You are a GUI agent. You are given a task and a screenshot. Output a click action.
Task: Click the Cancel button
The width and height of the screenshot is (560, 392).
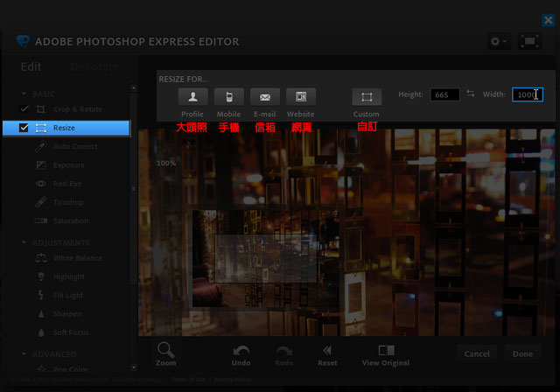coord(477,353)
